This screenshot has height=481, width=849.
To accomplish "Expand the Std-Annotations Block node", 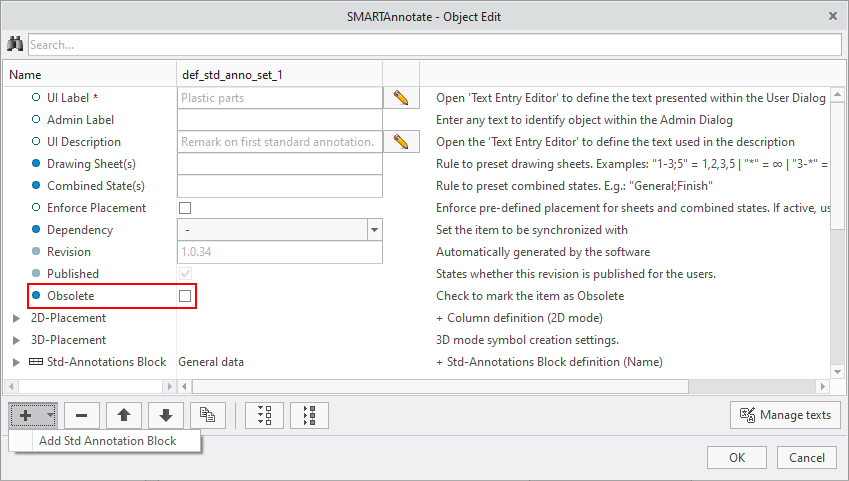I will coord(16,362).
